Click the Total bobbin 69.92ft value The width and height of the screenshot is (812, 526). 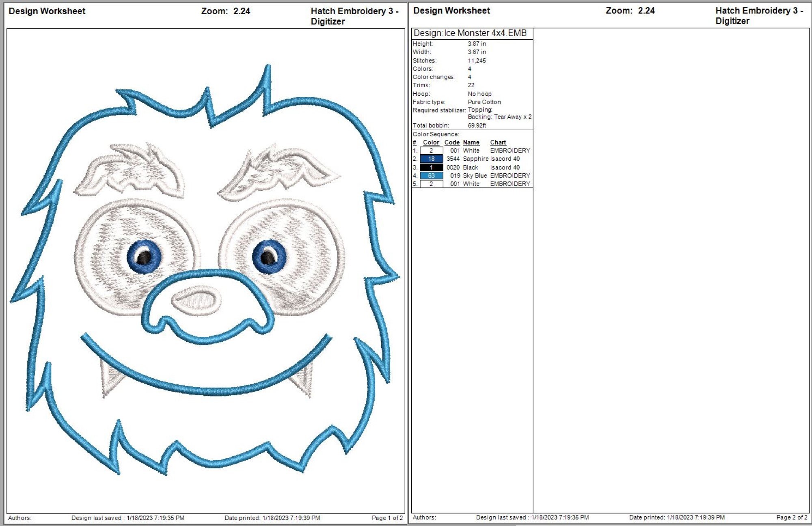(477, 125)
